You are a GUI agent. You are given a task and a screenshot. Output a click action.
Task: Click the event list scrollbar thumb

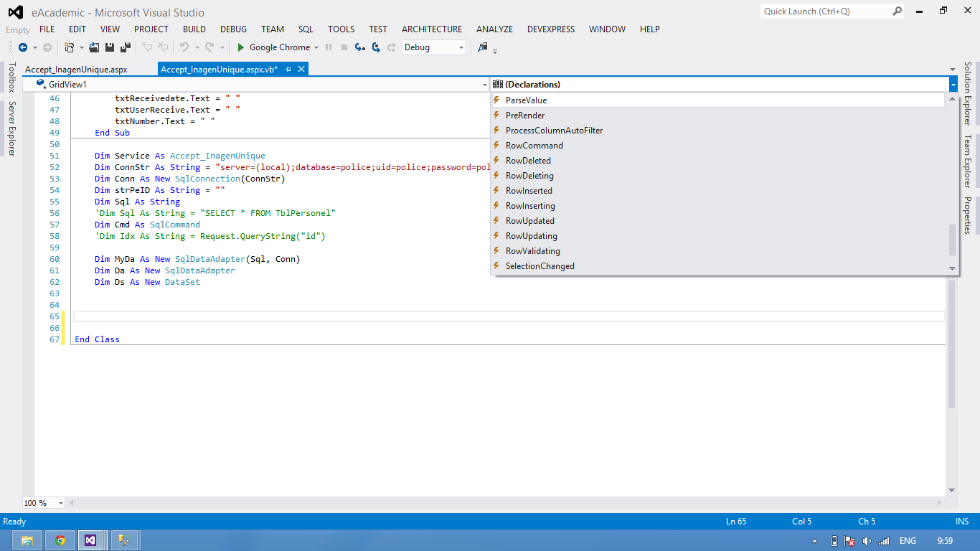click(953, 240)
